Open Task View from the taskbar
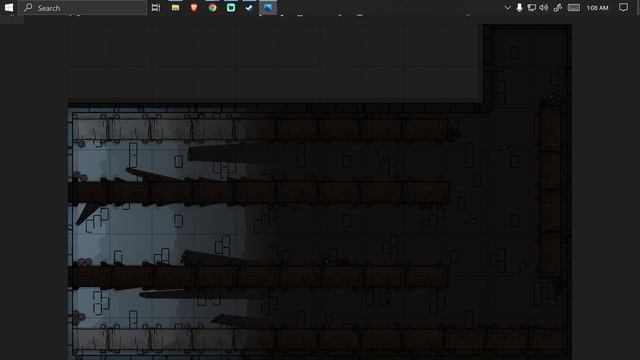The image size is (640, 360). click(x=156, y=7)
